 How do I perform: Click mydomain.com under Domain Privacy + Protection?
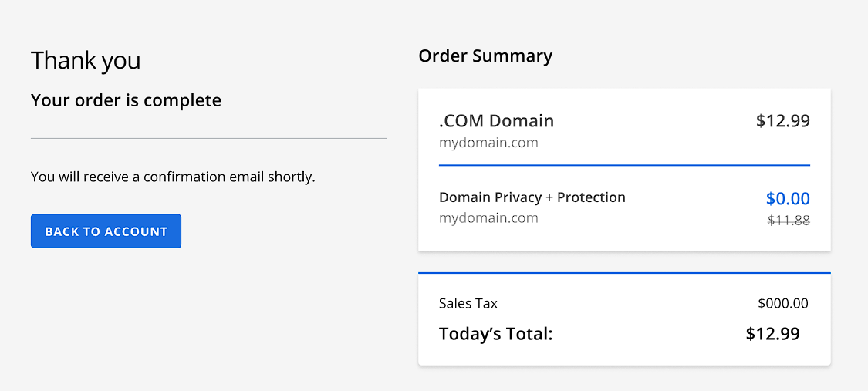pos(488,217)
